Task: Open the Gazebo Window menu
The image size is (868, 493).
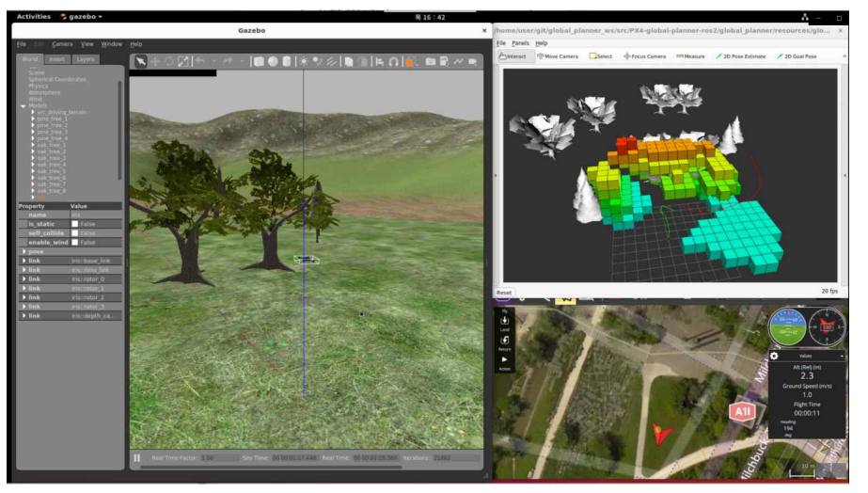Action: [x=111, y=44]
